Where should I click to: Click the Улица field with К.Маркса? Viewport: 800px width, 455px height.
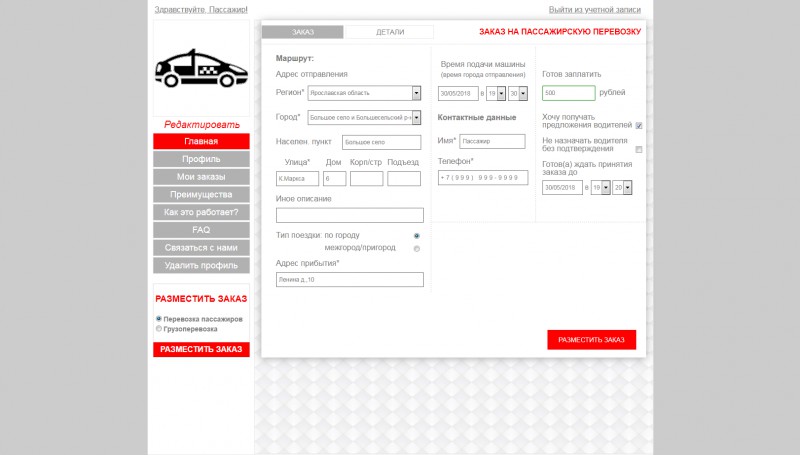click(x=297, y=179)
